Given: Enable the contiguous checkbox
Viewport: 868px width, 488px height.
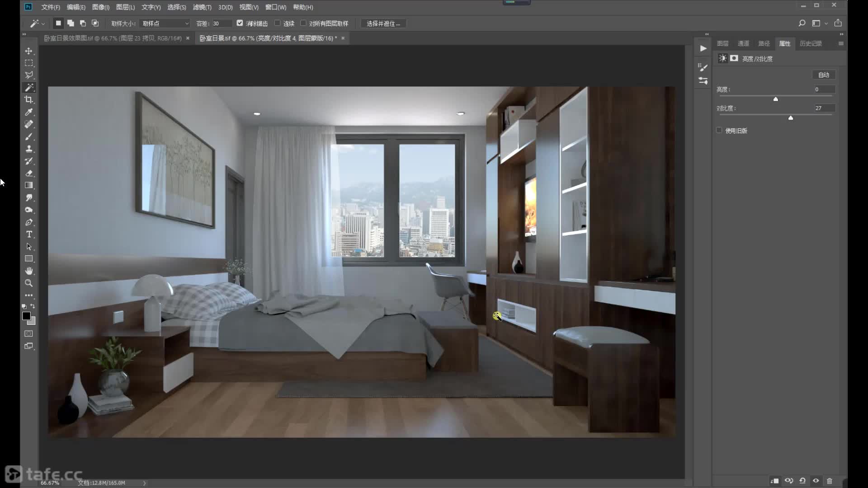Looking at the screenshot, I should point(278,23).
